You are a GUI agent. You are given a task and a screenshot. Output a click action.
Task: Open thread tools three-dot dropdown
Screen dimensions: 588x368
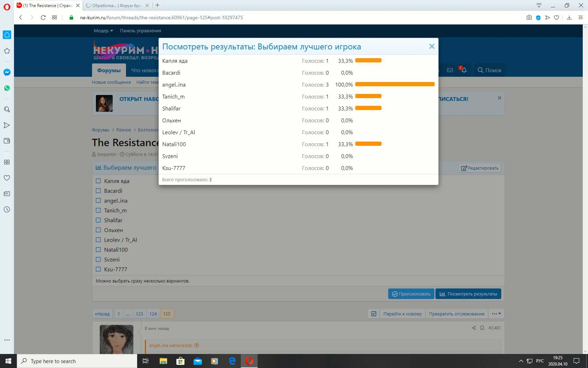click(x=496, y=314)
